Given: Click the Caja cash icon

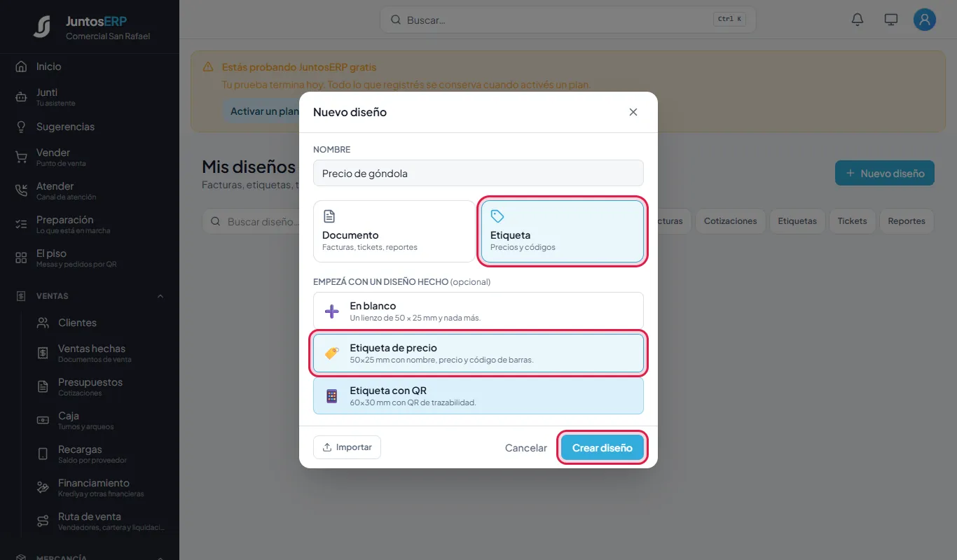Looking at the screenshot, I should (x=43, y=421).
